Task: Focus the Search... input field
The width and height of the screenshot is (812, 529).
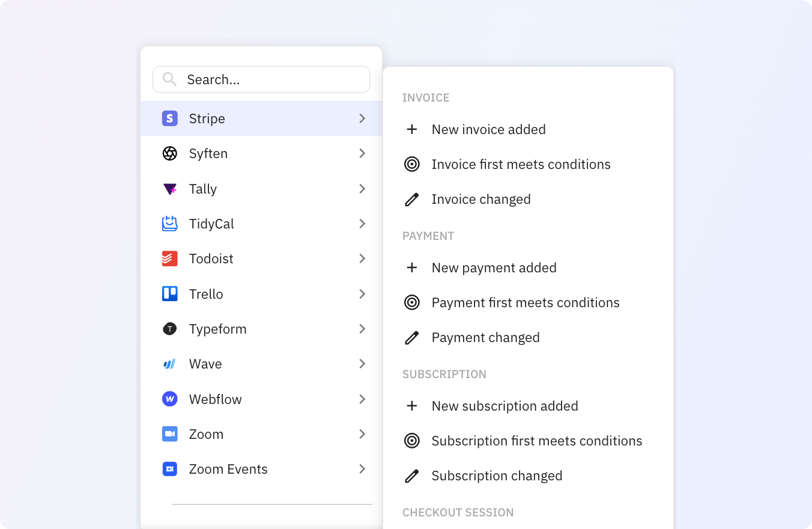Action: coord(261,79)
